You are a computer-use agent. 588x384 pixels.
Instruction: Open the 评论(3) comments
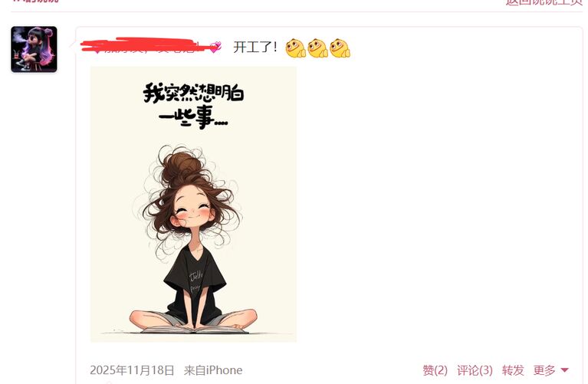coord(475,370)
